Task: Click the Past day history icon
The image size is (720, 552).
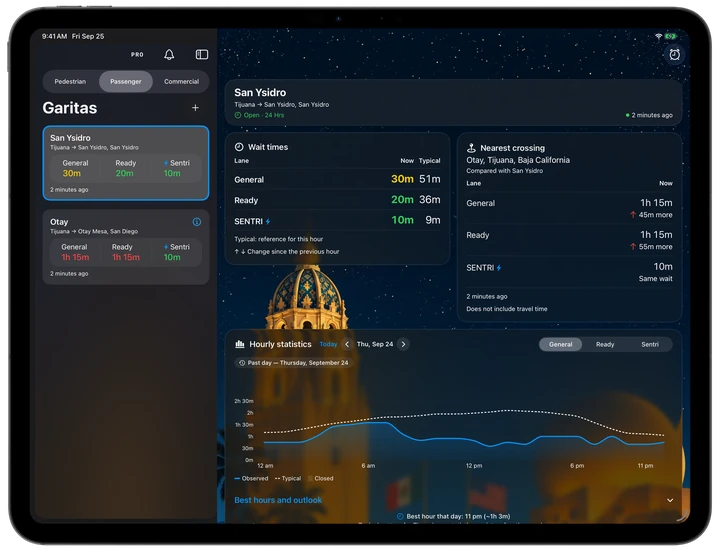Action: tap(242, 363)
